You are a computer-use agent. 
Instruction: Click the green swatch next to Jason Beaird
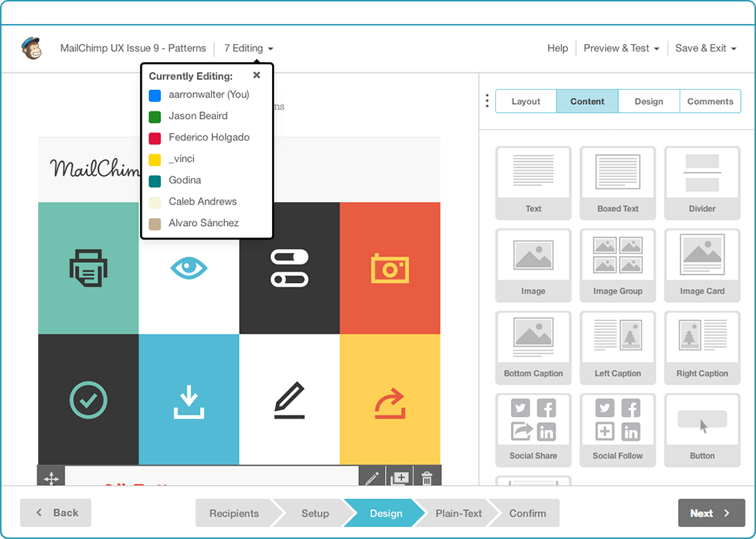[155, 117]
